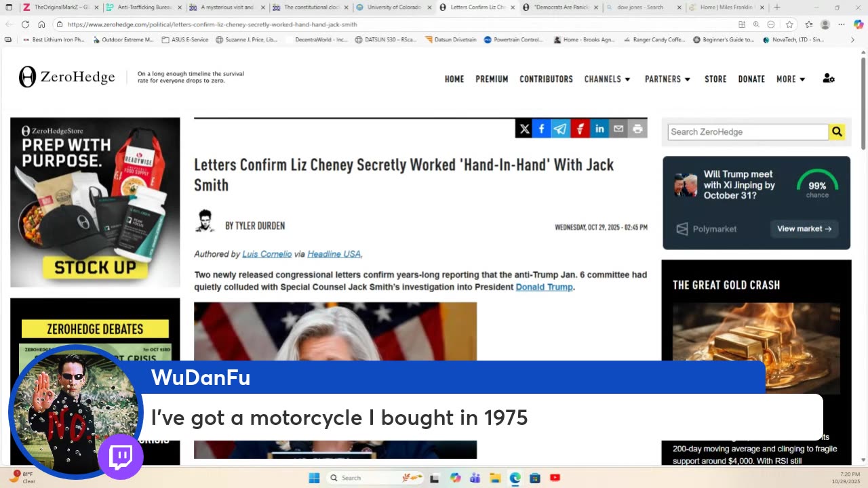Open Microsoft Teams from taskbar
Screen dimensions: 868x488
475,478
